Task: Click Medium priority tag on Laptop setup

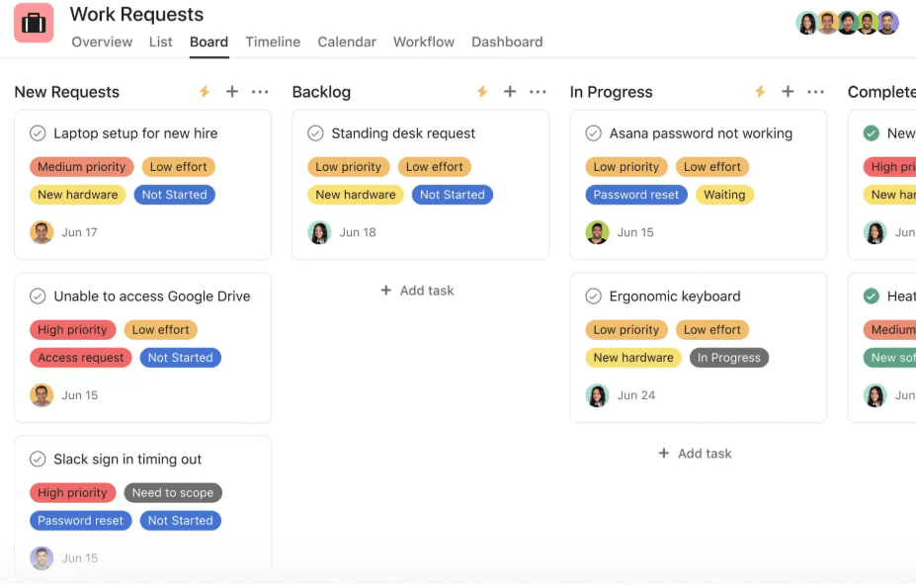Action: point(82,167)
